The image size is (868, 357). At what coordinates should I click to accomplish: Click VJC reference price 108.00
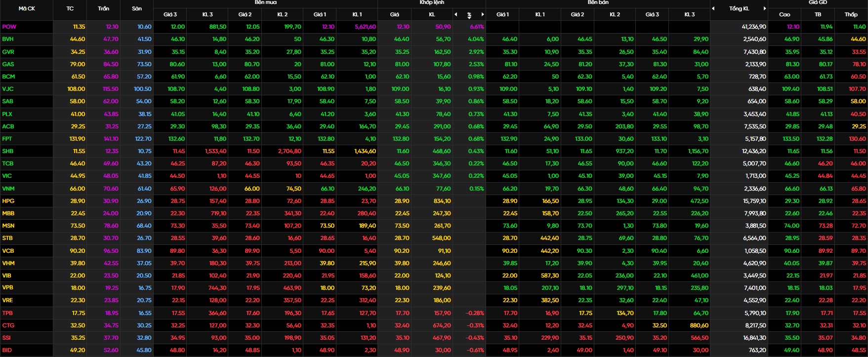pyautogui.click(x=76, y=89)
